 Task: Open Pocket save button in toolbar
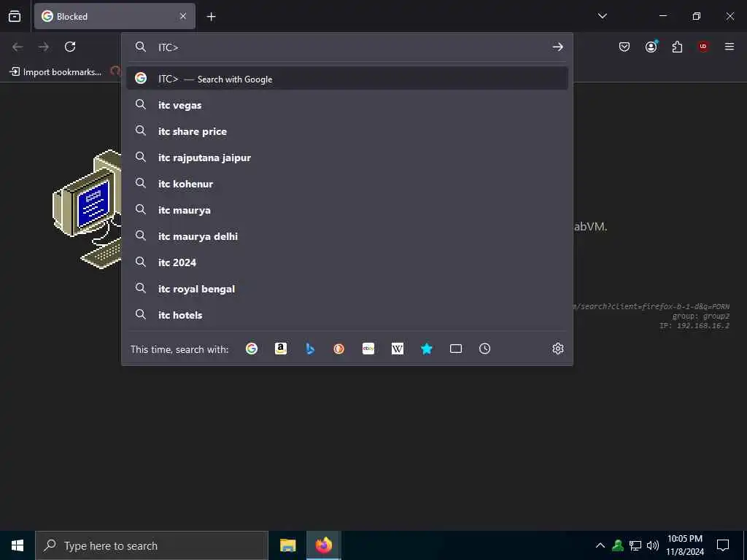[x=624, y=47]
